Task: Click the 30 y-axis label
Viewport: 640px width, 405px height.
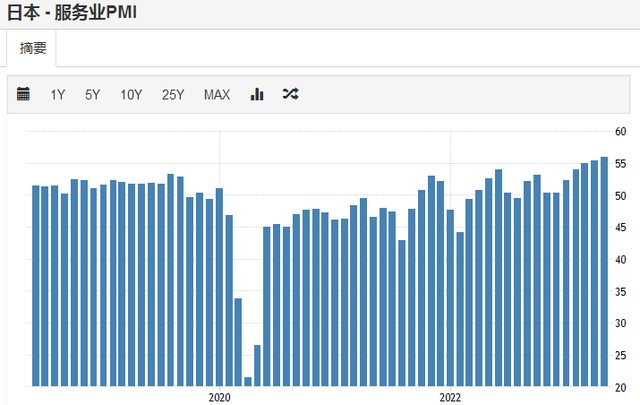Action: tap(620, 323)
